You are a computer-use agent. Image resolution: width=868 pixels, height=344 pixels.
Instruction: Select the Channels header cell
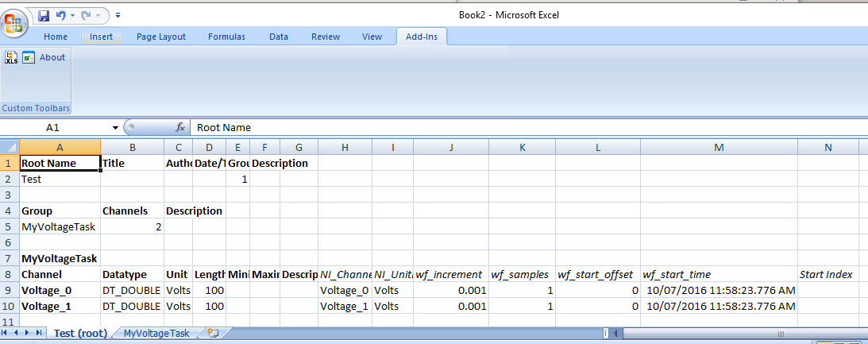[132, 211]
